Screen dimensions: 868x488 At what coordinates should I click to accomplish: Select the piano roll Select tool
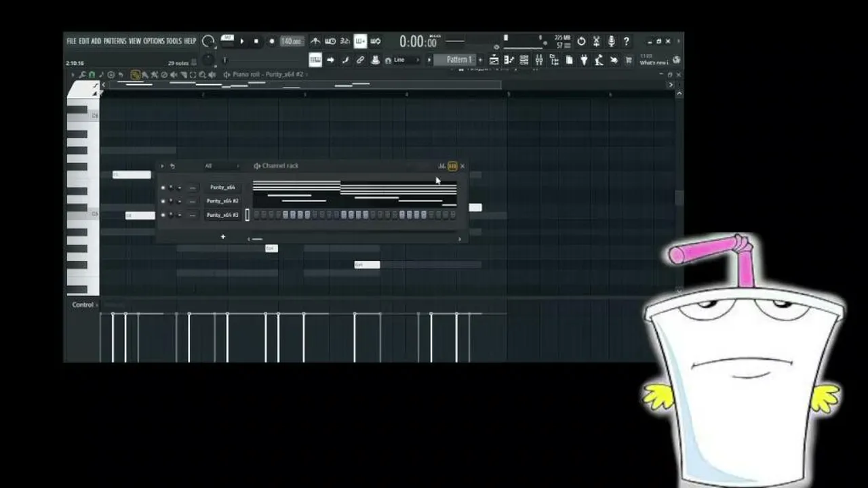[x=193, y=75]
